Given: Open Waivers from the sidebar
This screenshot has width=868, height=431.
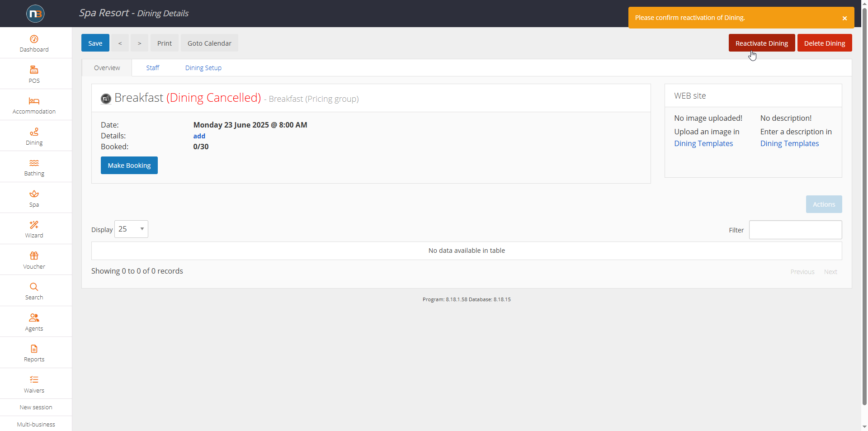Looking at the screenshot, I should pyautogui.click(x=34, y=384).
